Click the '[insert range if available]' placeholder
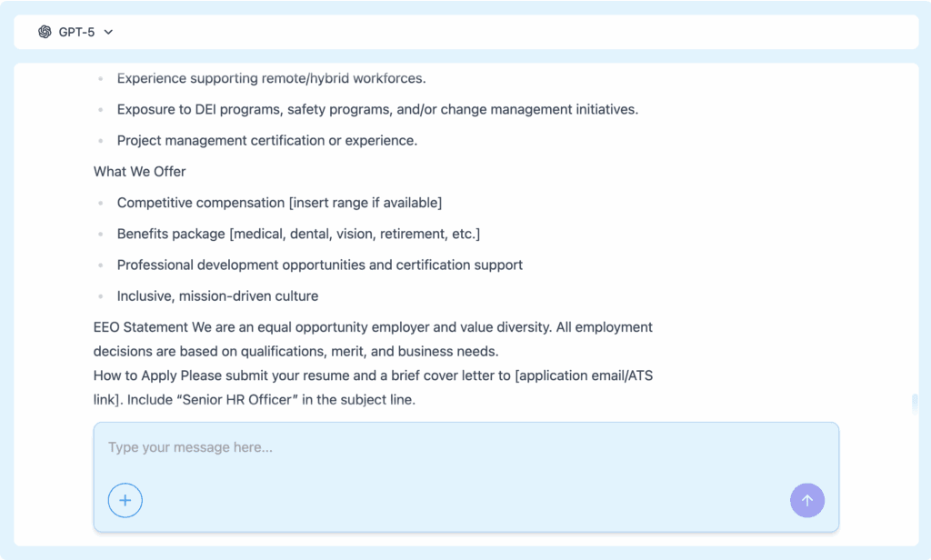The image size is (931, 560). 365,202
